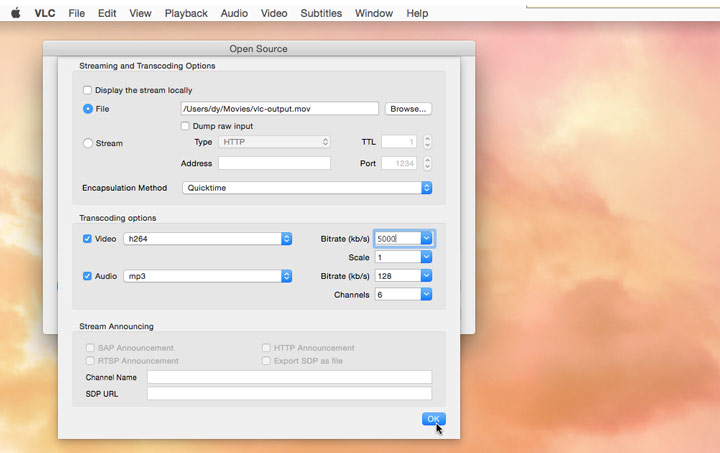Click the Port value field
Image resolution: width=720 pixels, height=453 pixels.
click(x=399, y=163)
